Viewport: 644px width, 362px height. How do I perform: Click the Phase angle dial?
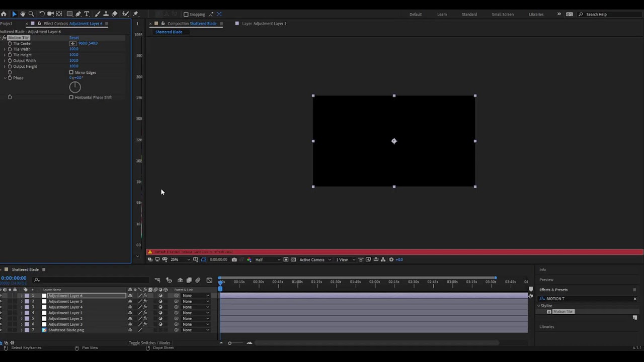point(75,87)
